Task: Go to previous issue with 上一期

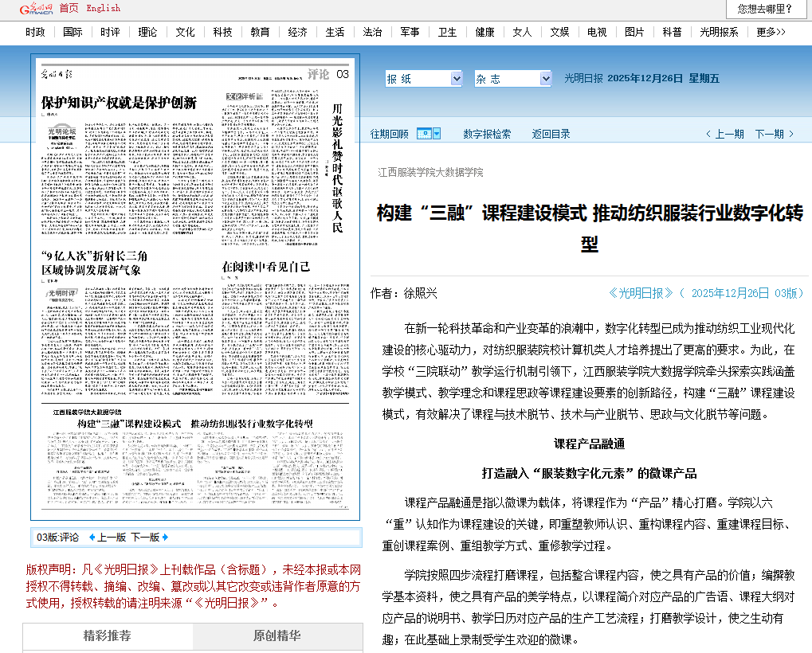Action: point(725,134)
